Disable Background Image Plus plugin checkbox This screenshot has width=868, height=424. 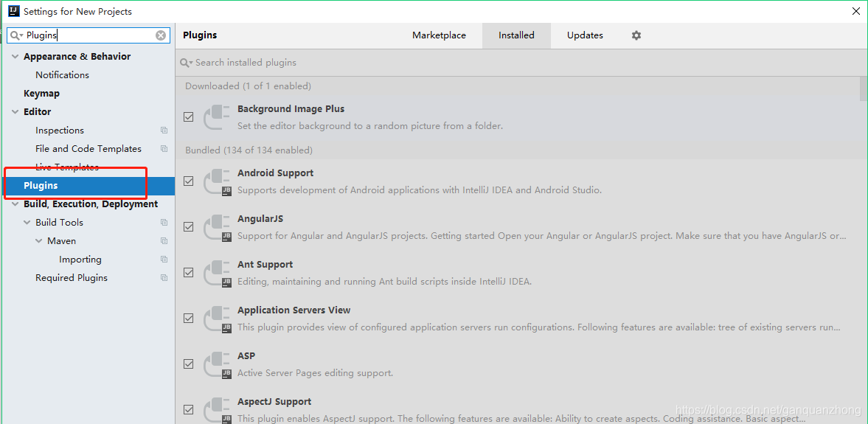click(x=189, y=117)
